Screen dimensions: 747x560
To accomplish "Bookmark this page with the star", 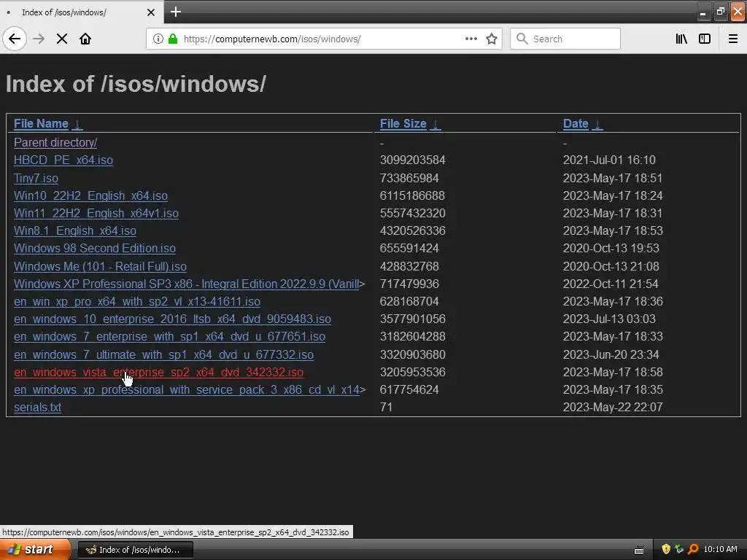I will click(492, 39).
